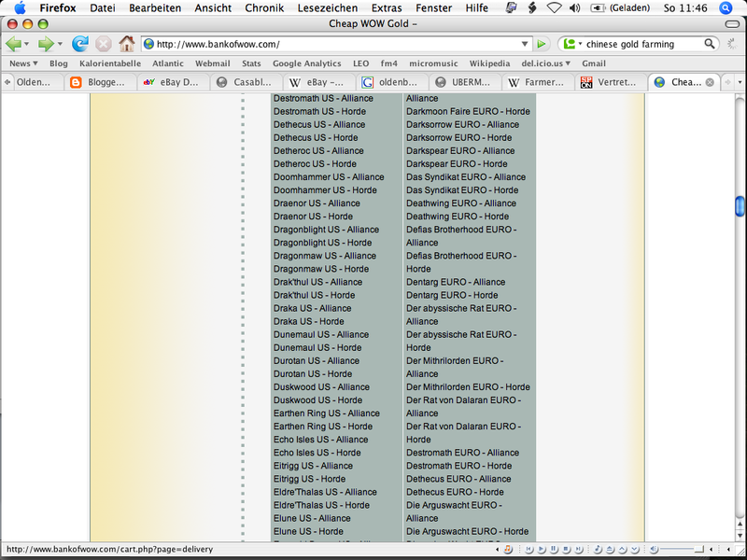Open the Gmail bookmark
Viewport: 747px width, 560px height.
(x=594, y=63)
